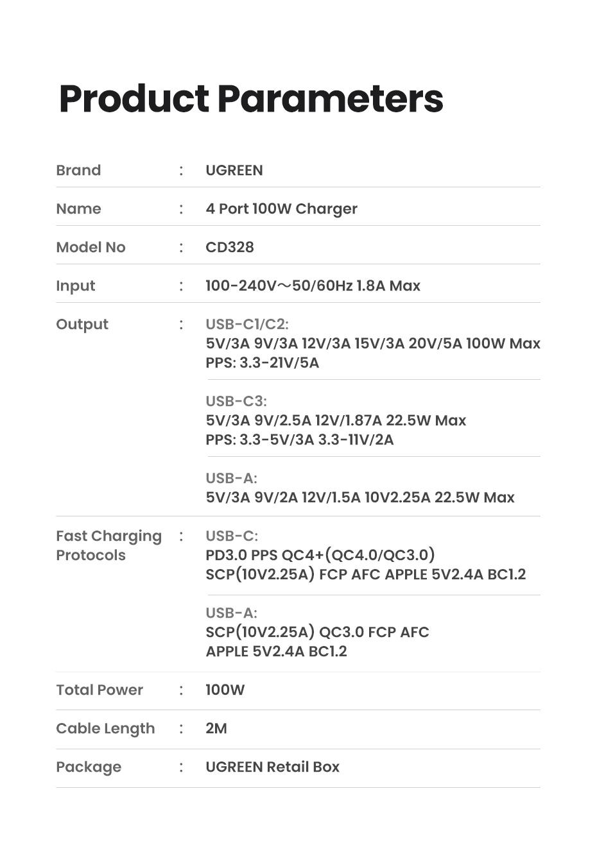Select the Brand label
Viewport: 597px width, 868px height.
tap(78, 170)
